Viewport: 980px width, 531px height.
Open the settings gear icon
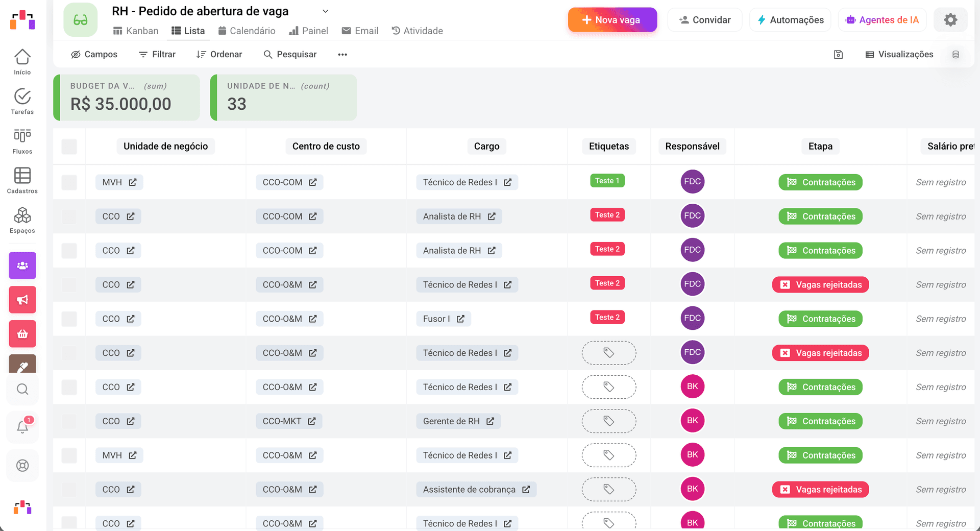(x=950, y=20)
